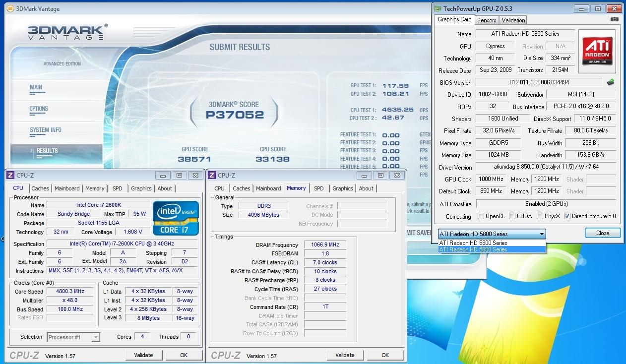The image size is (626, 364).
Task: Open the GPU selection dropdown in GPU-Z
Action: tap(492, 234)
